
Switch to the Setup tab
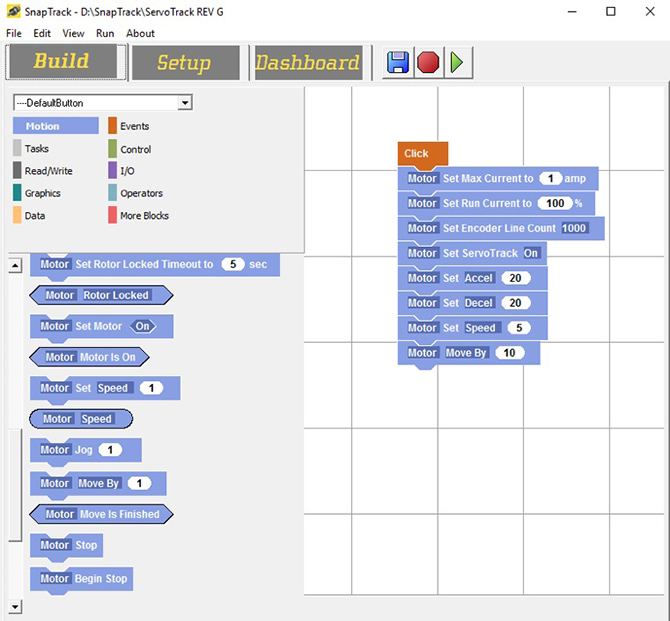[x=185, y=63]
